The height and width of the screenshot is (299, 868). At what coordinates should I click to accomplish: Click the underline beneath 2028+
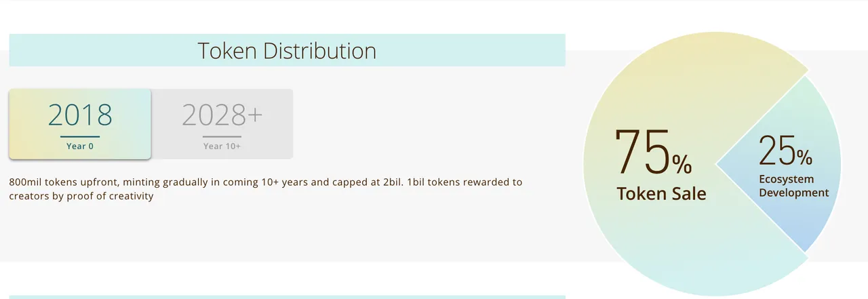pos(222,137)
